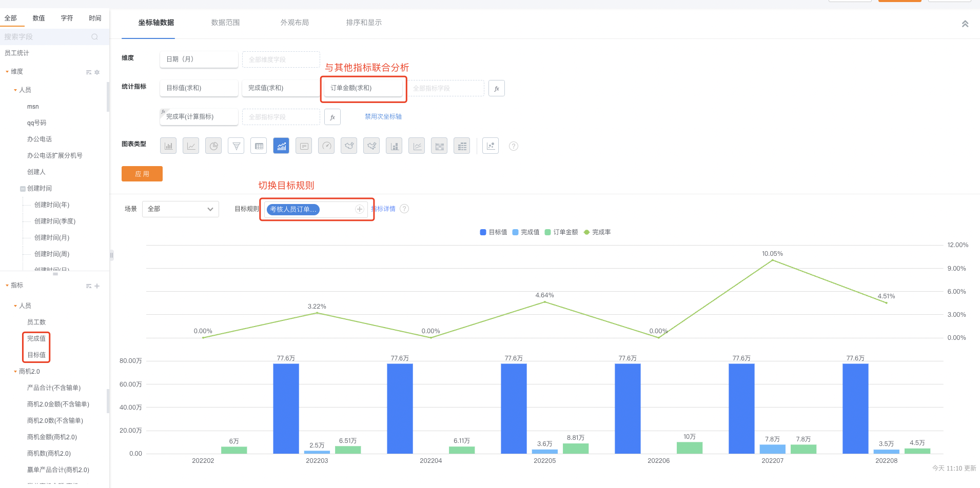Collapse the 人员 group under 维度
Image resolution: width=980 pixels, height=488 pixels.
point(15,90)
